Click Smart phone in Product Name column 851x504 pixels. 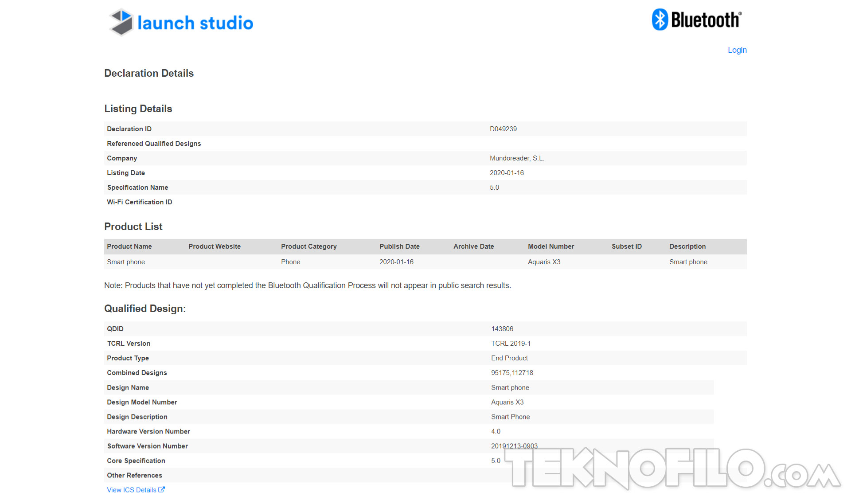pos(126,262)
